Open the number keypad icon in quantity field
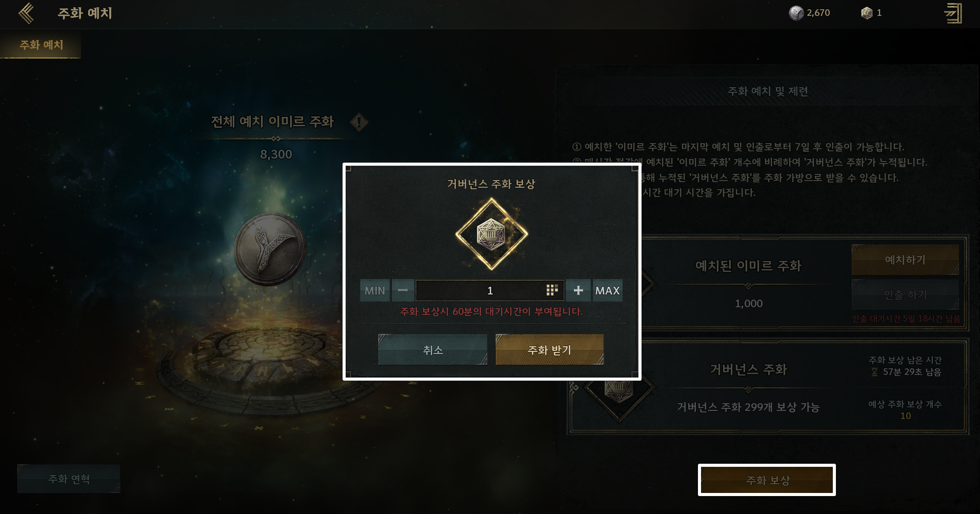Image resolution: width=980 pixels, height=514 pixels. click(552, 290)
